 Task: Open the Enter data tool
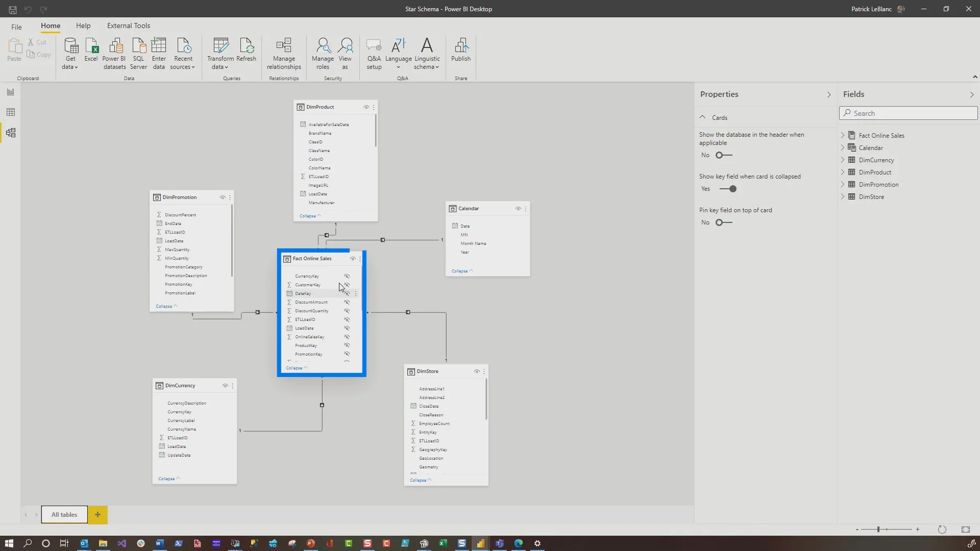(x=159, y=54)
